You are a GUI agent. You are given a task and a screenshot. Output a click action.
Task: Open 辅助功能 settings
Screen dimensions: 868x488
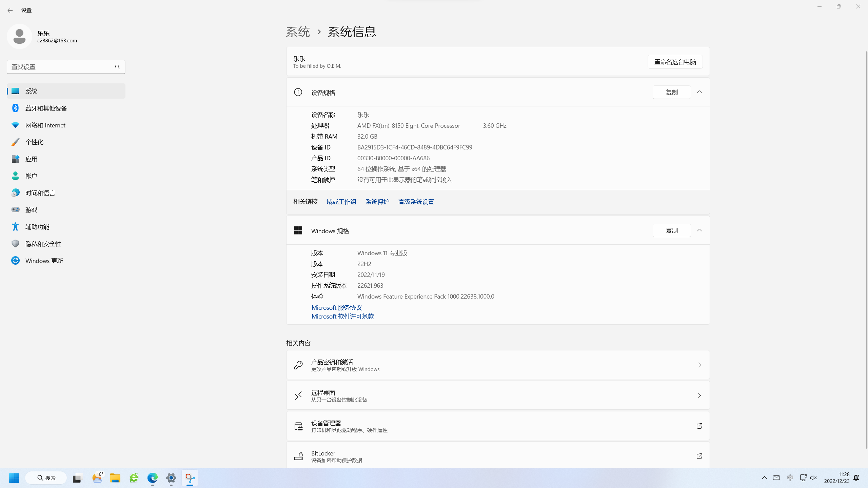coord(66,227)
